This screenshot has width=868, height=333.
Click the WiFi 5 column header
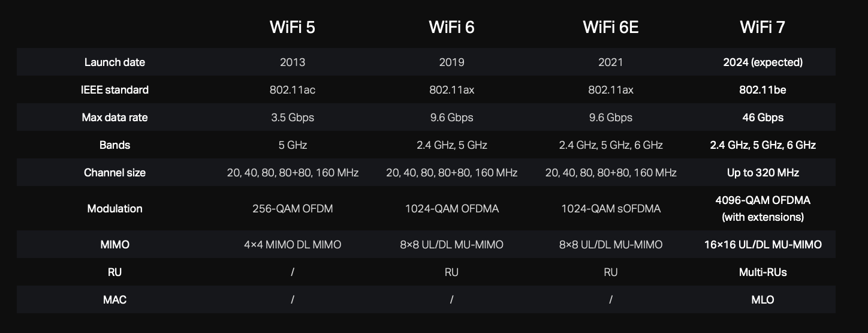coord(293,28)
